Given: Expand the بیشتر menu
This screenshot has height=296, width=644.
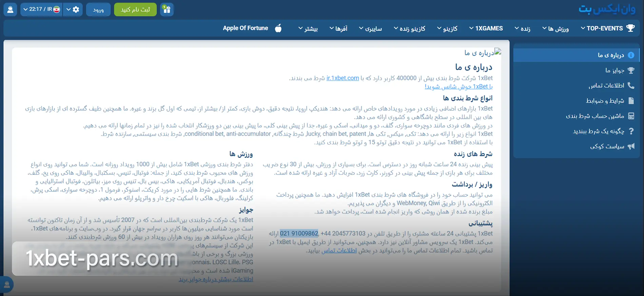Looking at the screenshot, I should [x=308, y=28].
